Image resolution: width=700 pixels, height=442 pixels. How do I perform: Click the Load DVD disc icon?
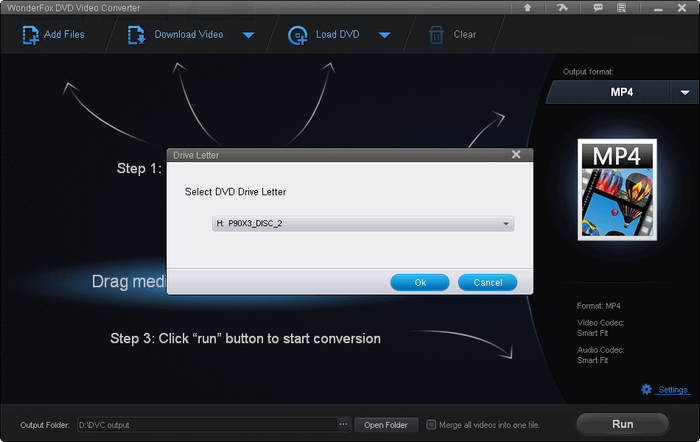click(x=298, y=35)
